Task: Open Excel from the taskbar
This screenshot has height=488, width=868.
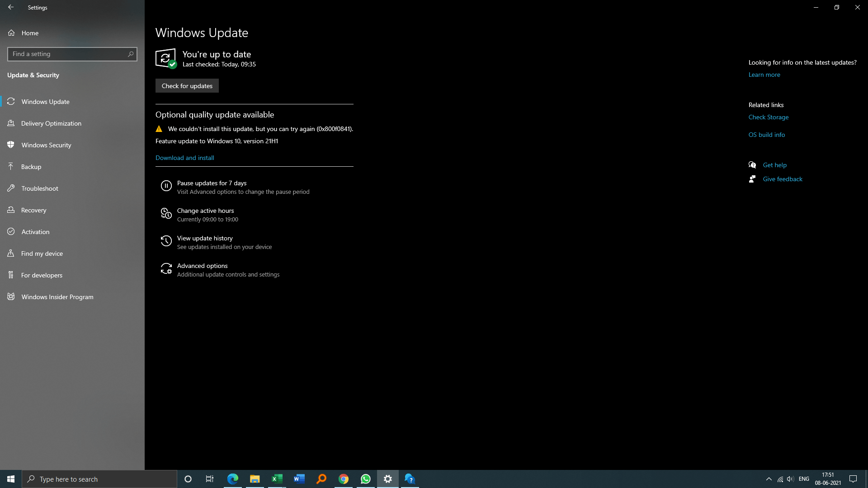Action: click(x=277, y=479)
